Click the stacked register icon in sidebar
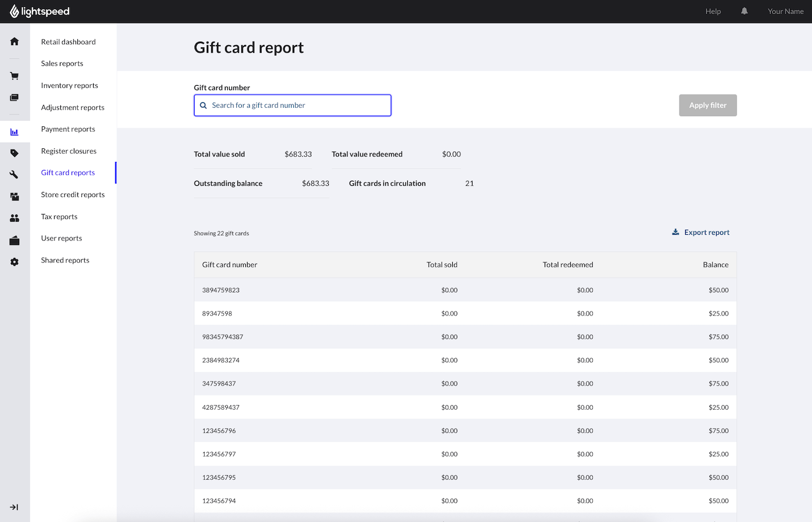Image resolution: width=812 pixels, height=522 pixels. pos(15,98)
